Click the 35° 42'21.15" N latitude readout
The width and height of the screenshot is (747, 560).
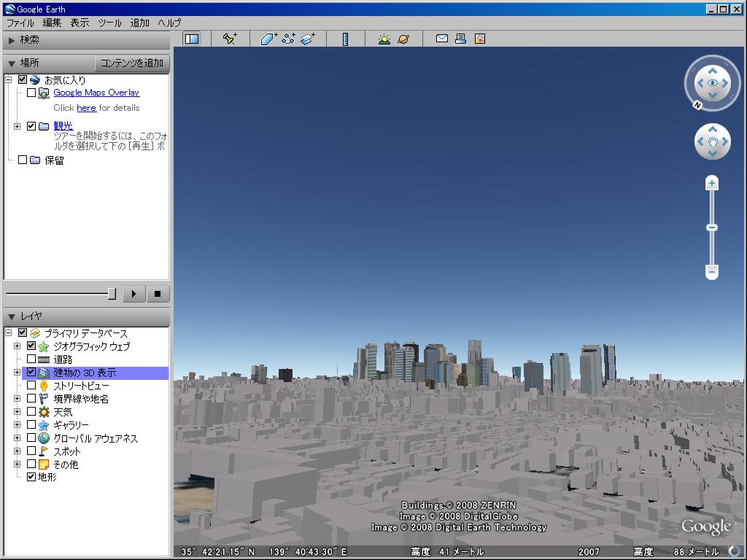click(218, 552)
